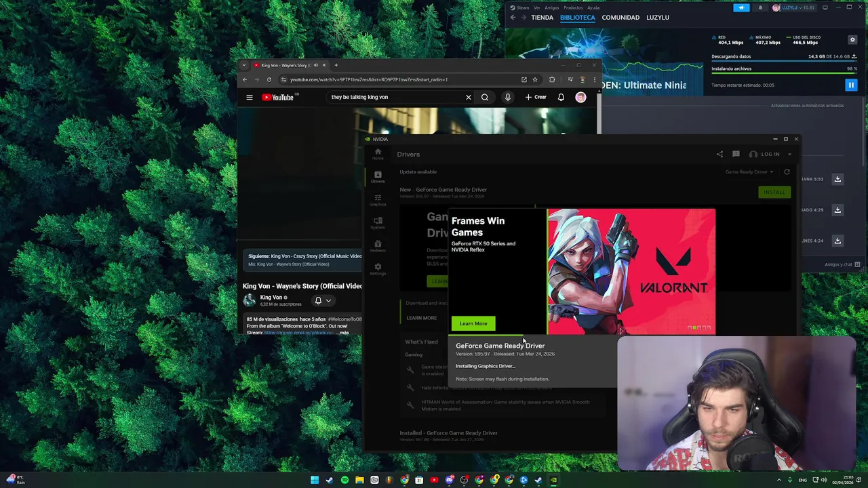Click the share icon in NVIDIA header
The image size is (868, 488).
pyautogui.click(x=719, y=155)
